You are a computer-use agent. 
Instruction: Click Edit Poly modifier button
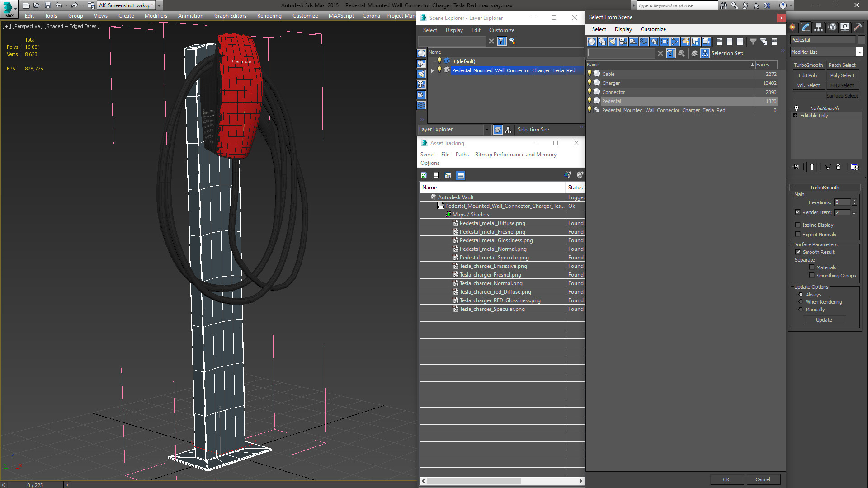(x=808, y=75)
